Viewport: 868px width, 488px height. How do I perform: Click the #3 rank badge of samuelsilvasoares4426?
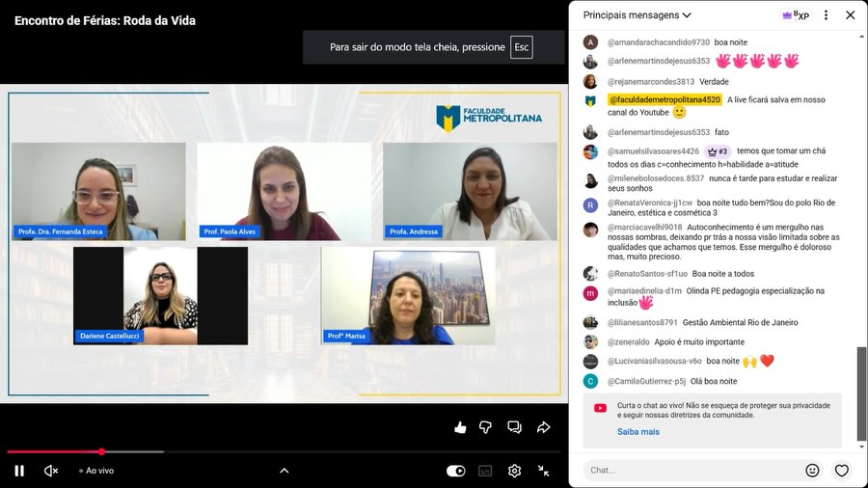(x=718, y=151)
